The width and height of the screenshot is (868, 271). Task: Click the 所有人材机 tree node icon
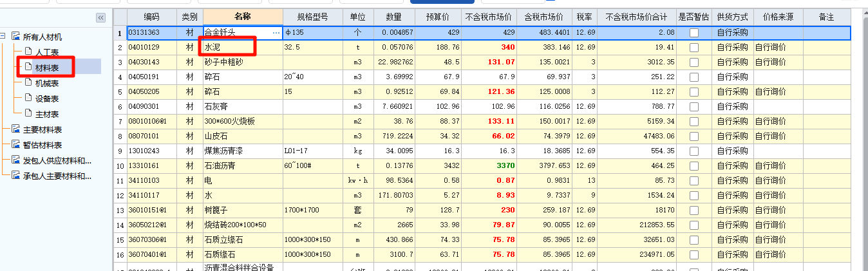point(15,37)
